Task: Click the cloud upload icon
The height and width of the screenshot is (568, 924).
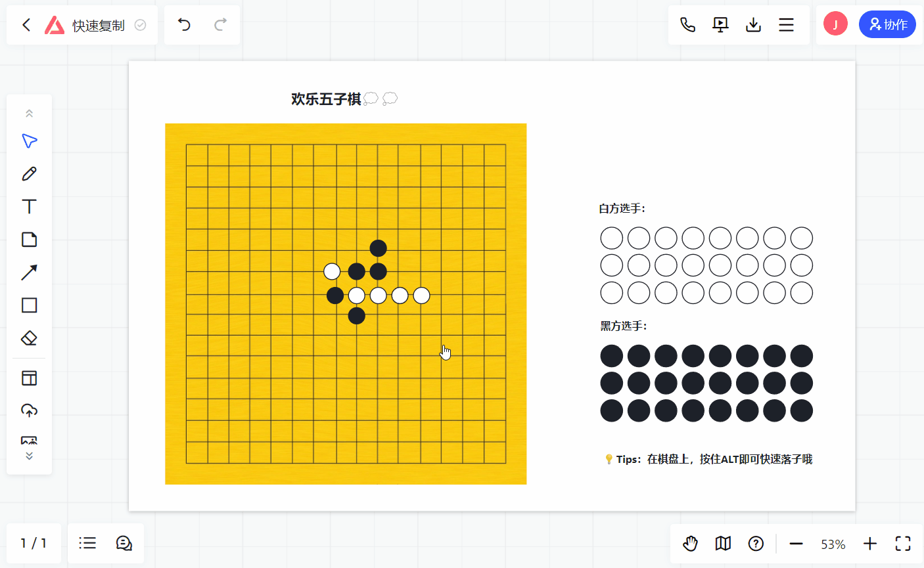Action: [x=29, y=411]
